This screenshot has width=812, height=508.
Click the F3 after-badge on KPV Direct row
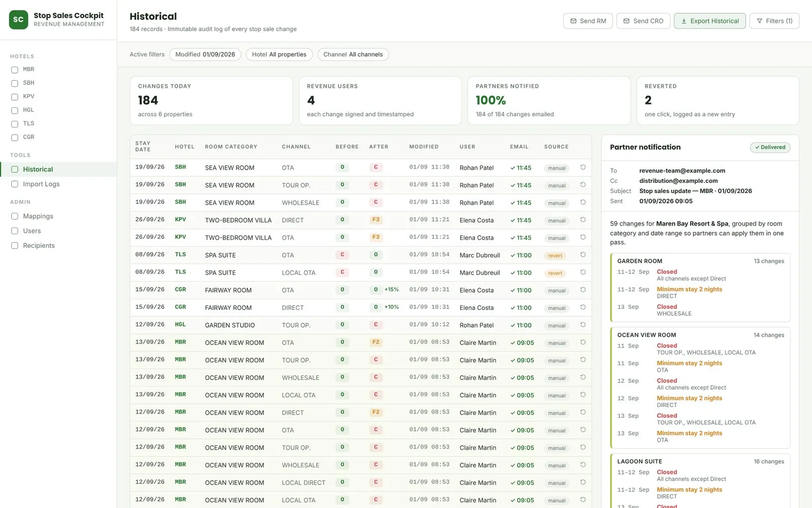376,220
